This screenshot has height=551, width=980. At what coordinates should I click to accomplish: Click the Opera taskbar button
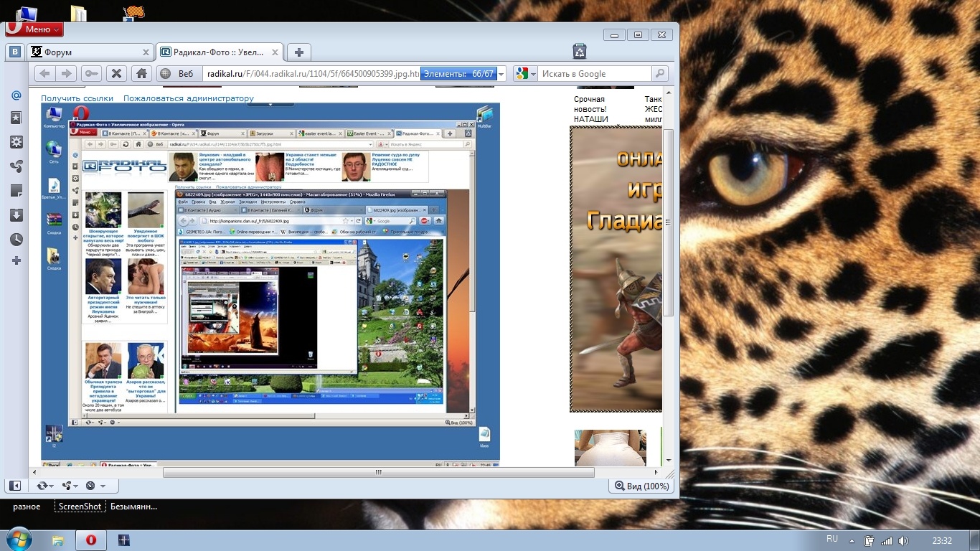(91, 540)
